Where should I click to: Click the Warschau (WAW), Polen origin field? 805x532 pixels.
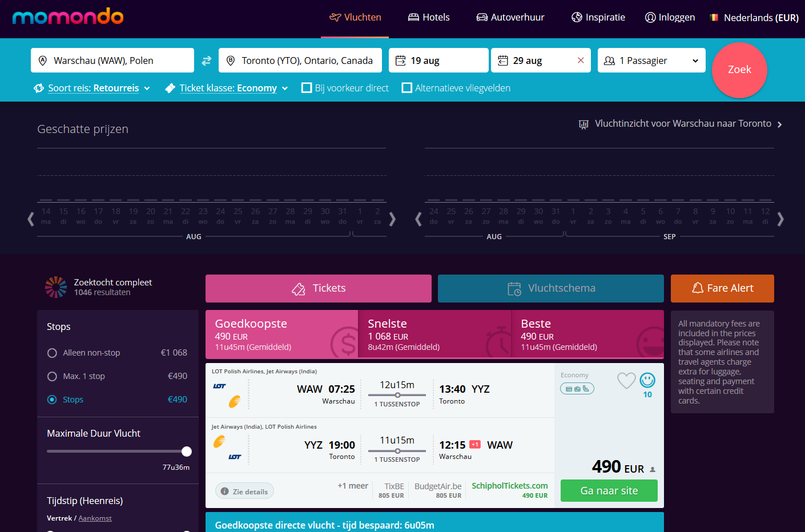(x=112, y=61)
